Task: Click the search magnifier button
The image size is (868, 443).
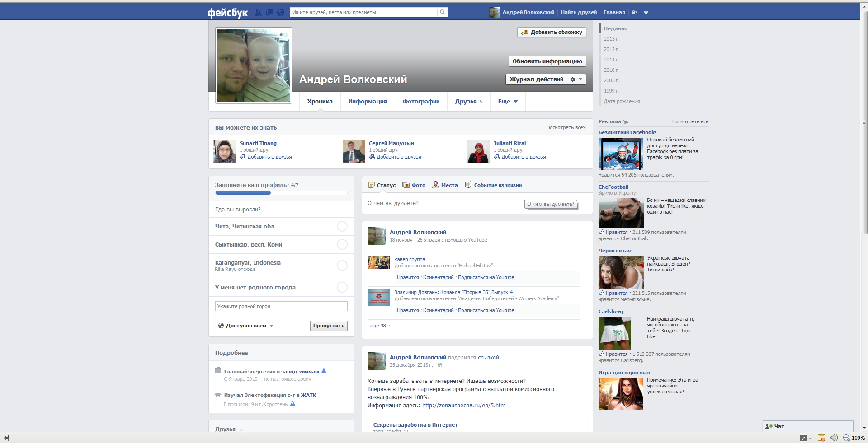Action: pos(443,12)
